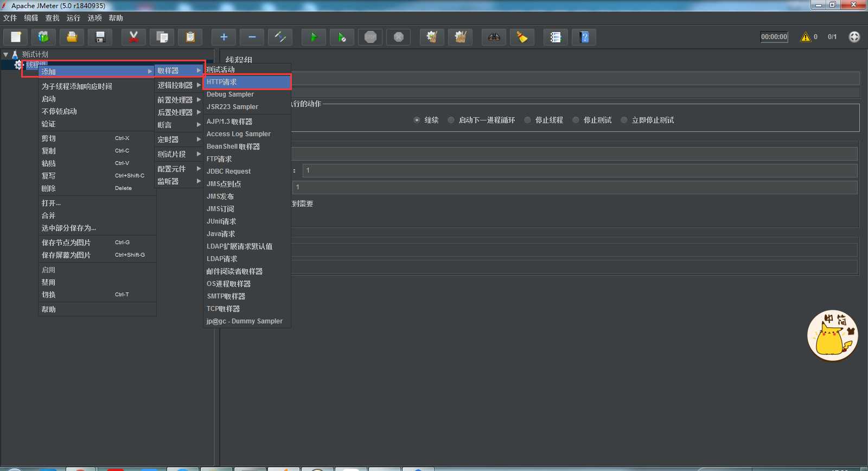Viewport: 868px width, 471px height.
Task: Expand the 定时器 submenu
Action: [x=179, y=139]
